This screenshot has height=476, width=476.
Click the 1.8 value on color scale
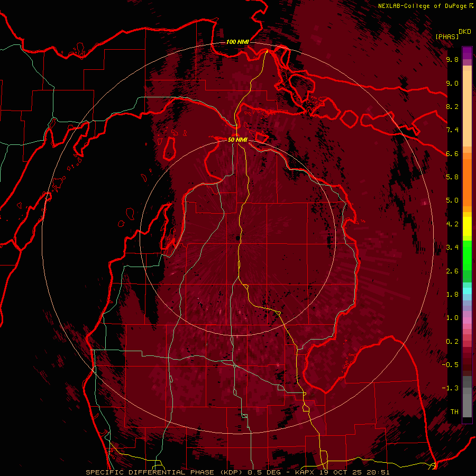tap(452, 295)
